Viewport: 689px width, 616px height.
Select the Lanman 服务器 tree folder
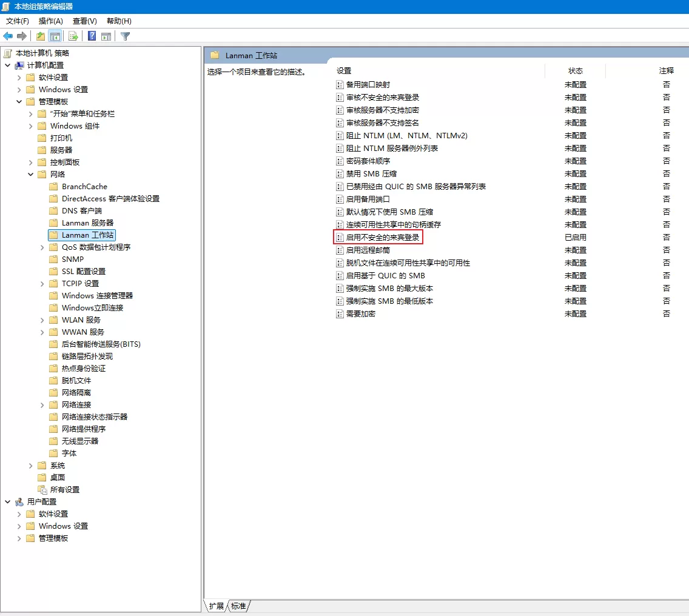pos(87,223)
